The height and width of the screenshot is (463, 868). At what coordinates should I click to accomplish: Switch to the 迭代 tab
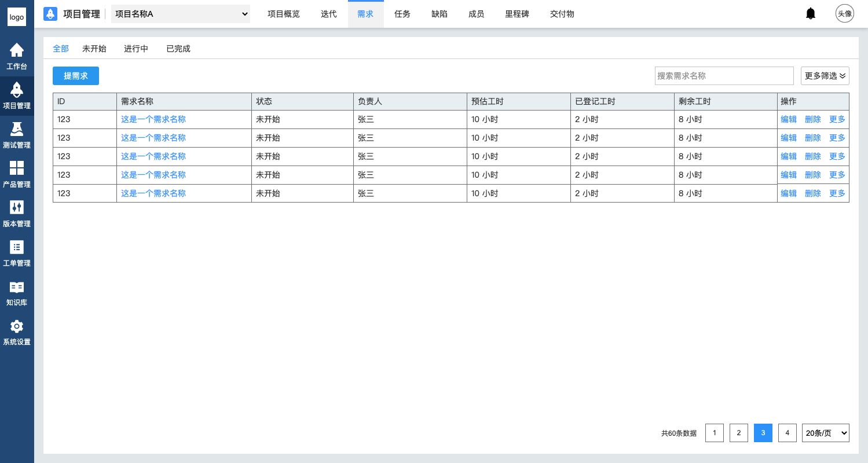[329, 14]
